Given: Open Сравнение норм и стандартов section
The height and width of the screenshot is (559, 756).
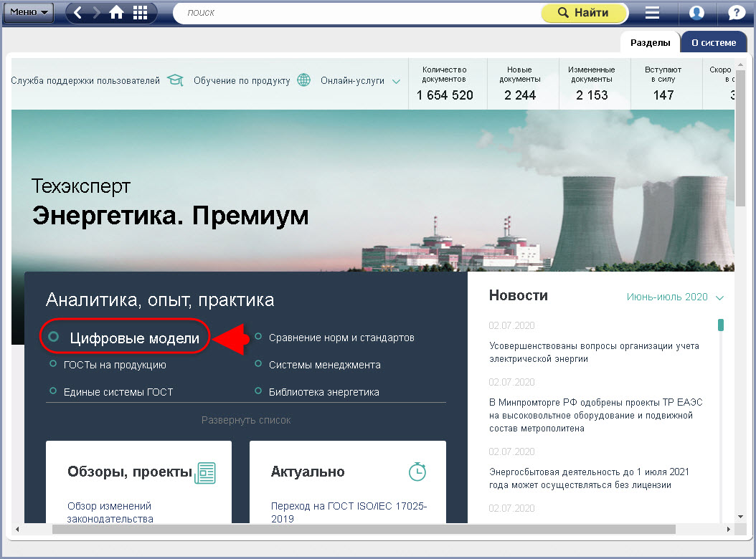Looking at the screenshot, I should (341, 338).
